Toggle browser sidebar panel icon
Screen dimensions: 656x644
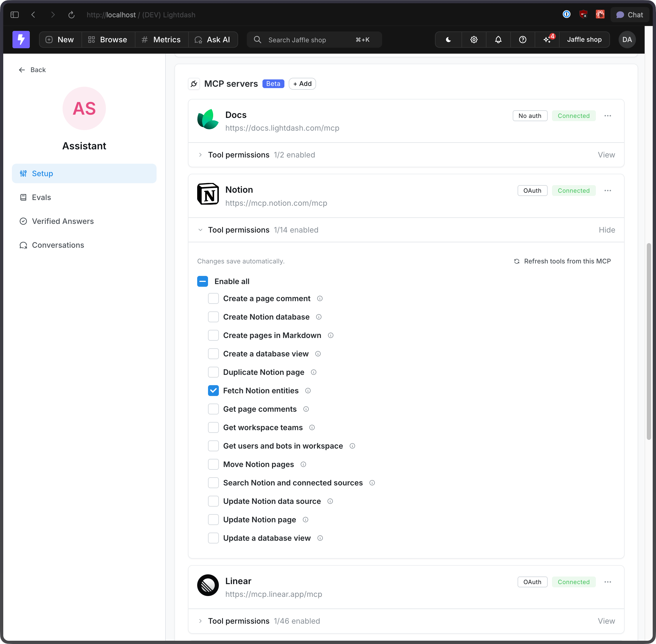pyautogui.click(x=15, y=15)
